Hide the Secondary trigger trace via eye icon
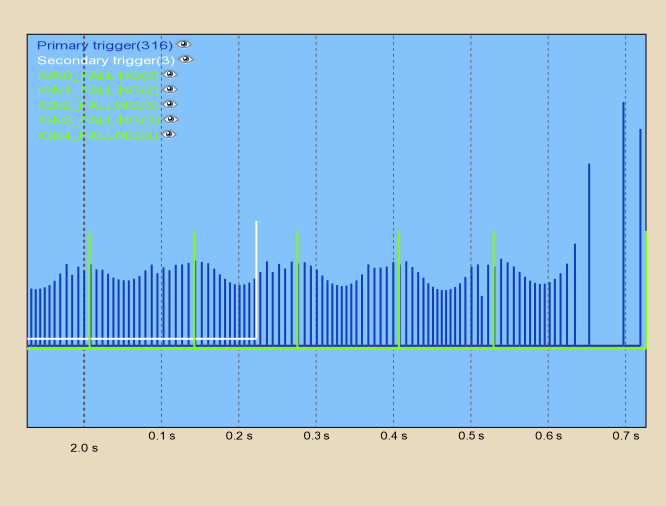The width and height of the screenshot is (666, 506). point(185,60)
